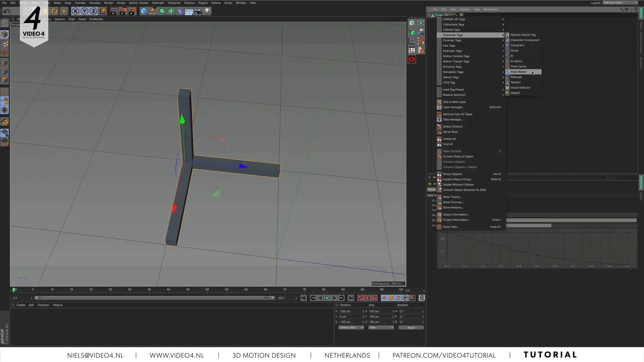Choose the Constraint tag
The image size is (644, 362).
tap(523, 45)
